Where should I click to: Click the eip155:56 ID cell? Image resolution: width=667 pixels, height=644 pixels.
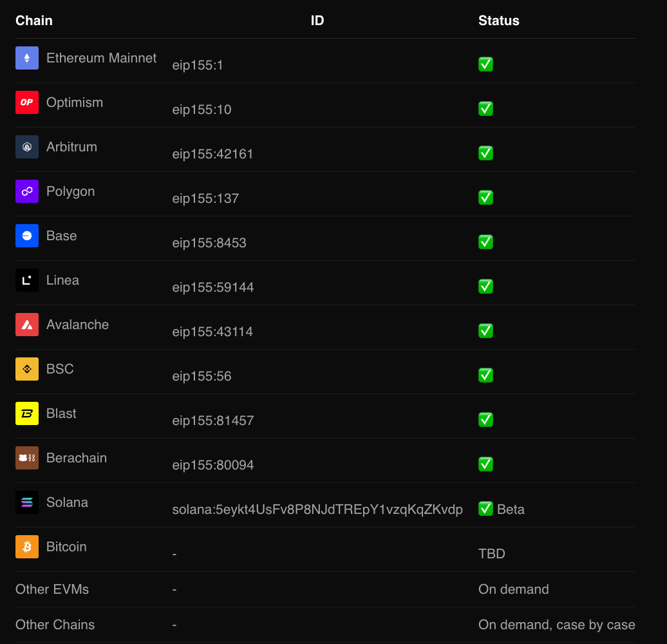pos(202,376)
